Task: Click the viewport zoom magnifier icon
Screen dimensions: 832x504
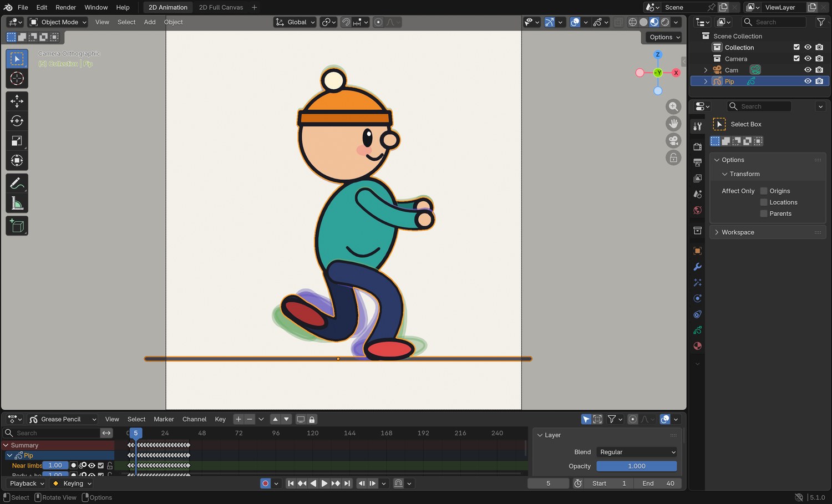Action: tap(673, 106)
